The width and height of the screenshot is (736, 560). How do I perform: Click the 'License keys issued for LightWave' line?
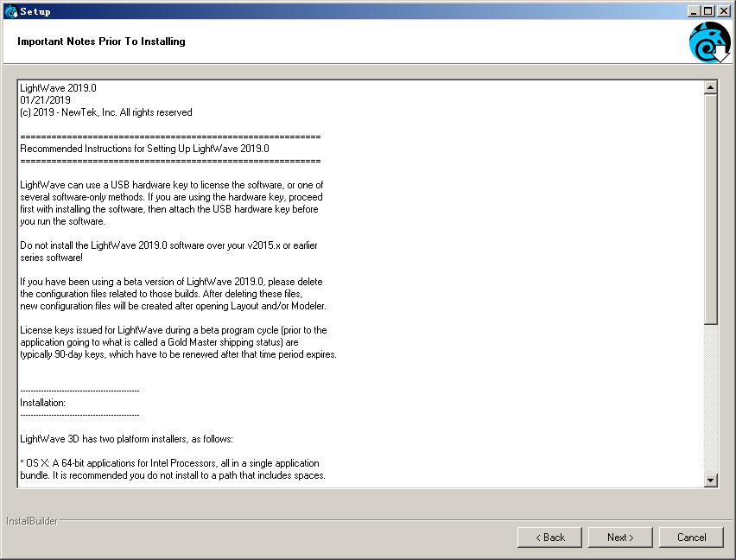(174, 330)
